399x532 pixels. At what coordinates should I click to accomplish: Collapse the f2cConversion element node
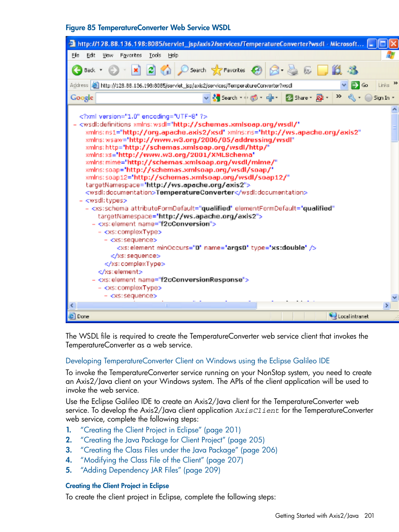pos(94,224)
